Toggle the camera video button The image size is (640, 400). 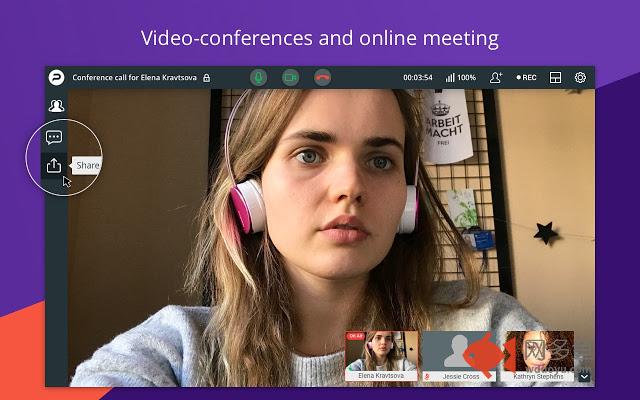tap(290, 77)
